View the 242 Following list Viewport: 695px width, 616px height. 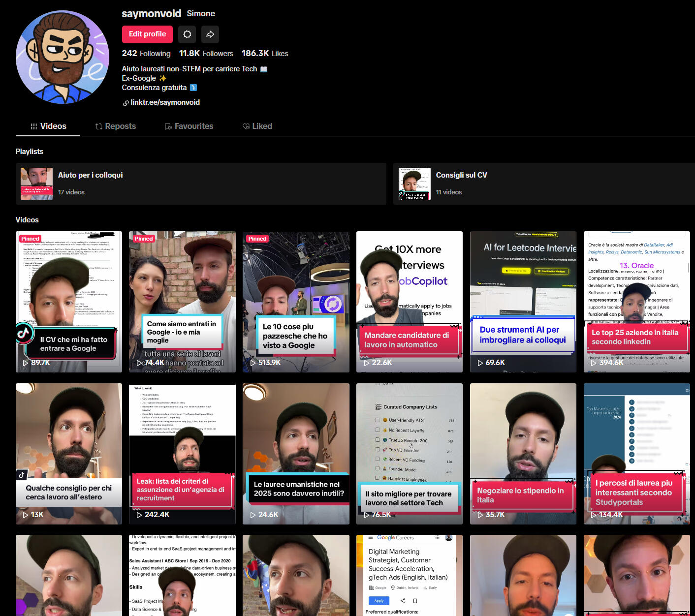[x=146, y=53]
